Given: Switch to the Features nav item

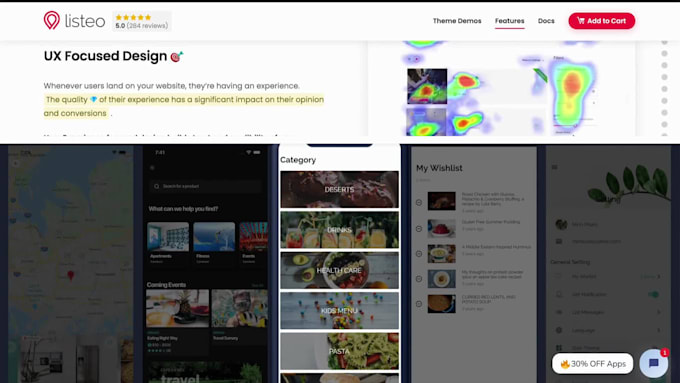Looking at the screenshot, I should pos(510,21).
